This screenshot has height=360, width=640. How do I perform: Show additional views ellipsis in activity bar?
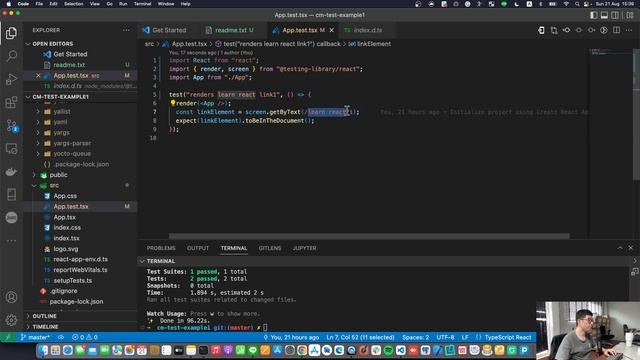[11, 241]
